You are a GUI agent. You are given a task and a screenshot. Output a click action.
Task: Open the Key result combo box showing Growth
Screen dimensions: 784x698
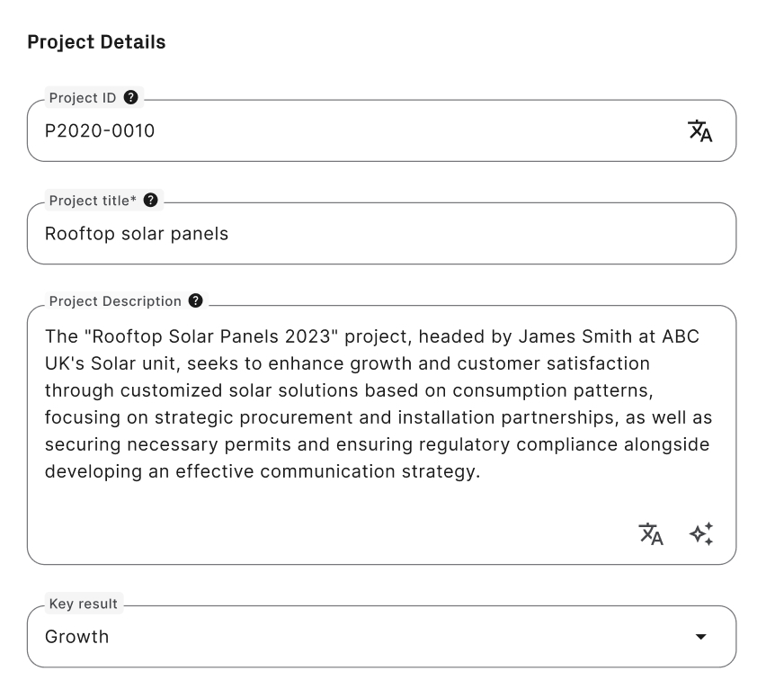[x=360, y=637]
